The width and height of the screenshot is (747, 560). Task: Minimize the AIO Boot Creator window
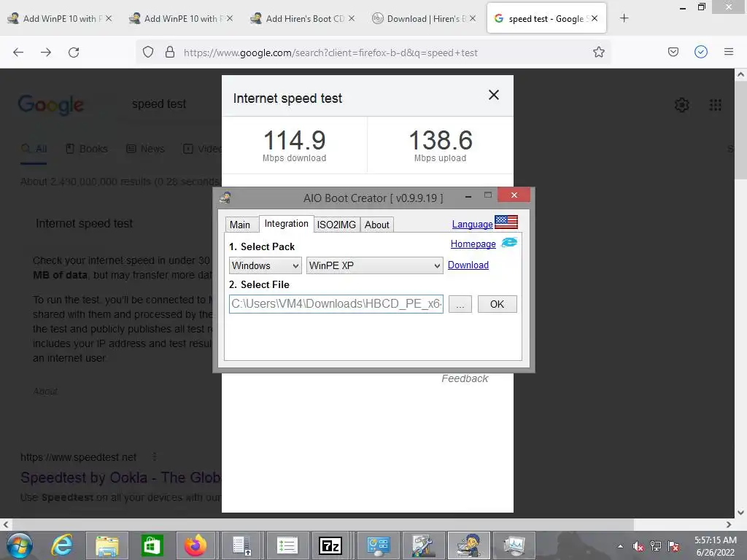(x=468, y=195)
